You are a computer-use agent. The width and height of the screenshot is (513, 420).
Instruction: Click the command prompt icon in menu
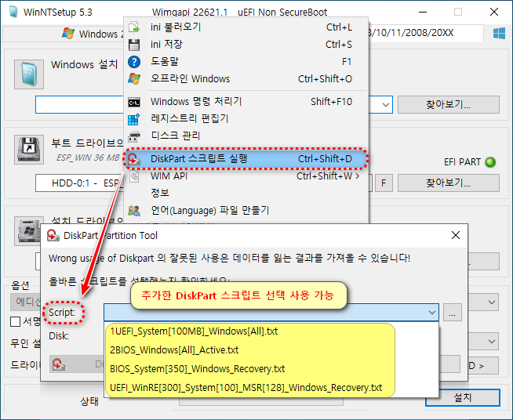click(x=134, y=103)
